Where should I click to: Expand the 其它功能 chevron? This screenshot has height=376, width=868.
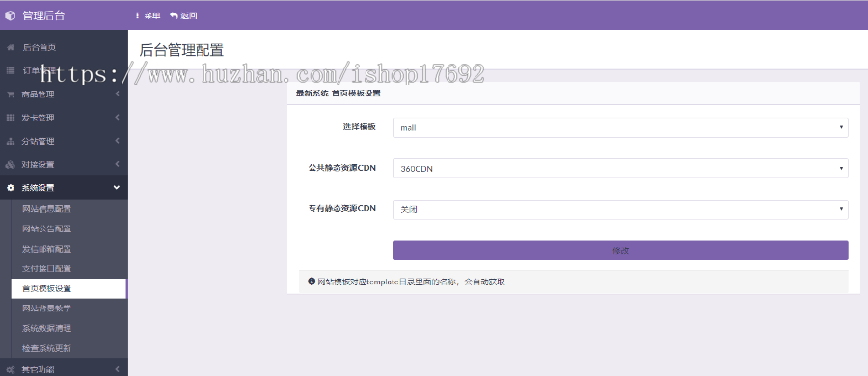tap(117, 369)
